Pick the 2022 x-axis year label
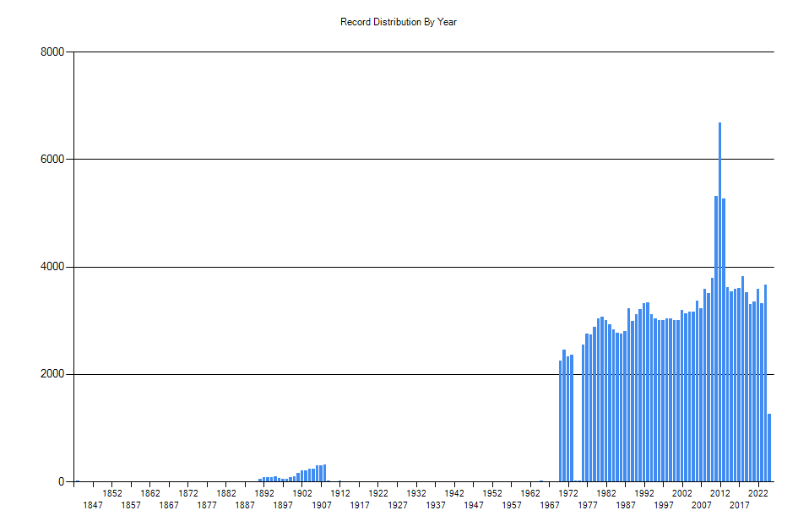798x532 pixels. (757, 493)
